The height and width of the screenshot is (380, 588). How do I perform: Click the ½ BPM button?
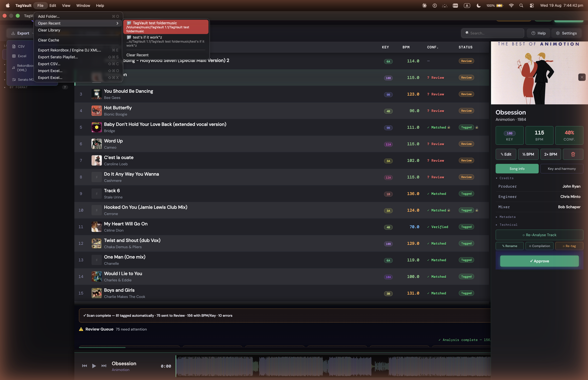tap(528, 154)
